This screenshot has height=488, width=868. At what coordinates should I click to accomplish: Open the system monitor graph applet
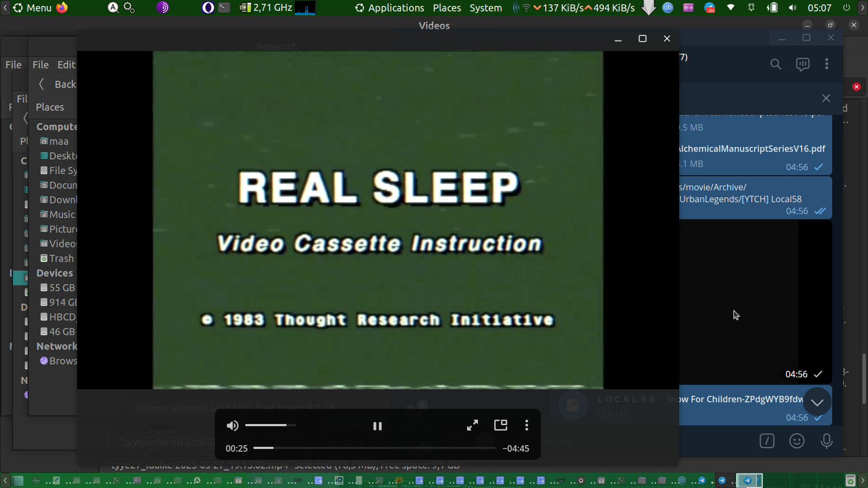pos(305,8)
